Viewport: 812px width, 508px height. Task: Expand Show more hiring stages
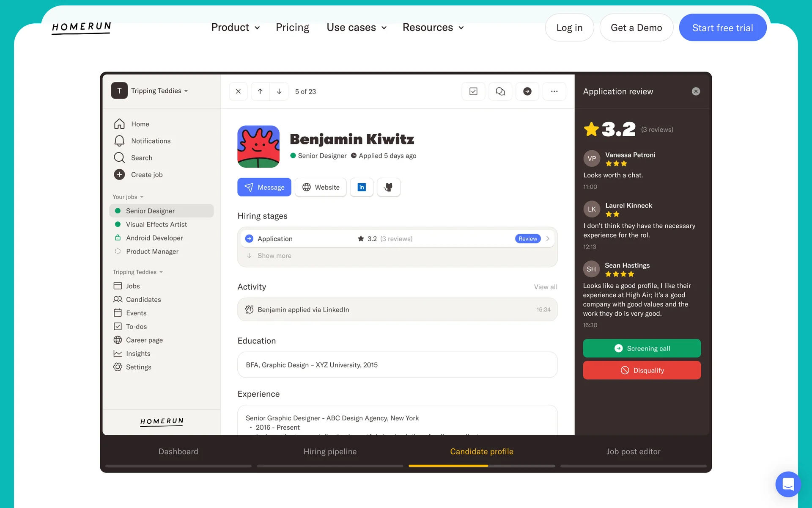[x=274, y=256]
